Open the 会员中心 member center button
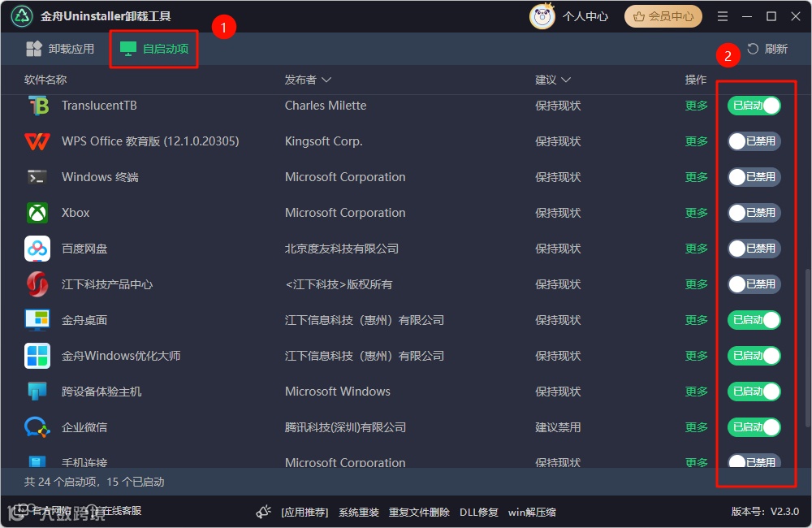 (663, 16)
